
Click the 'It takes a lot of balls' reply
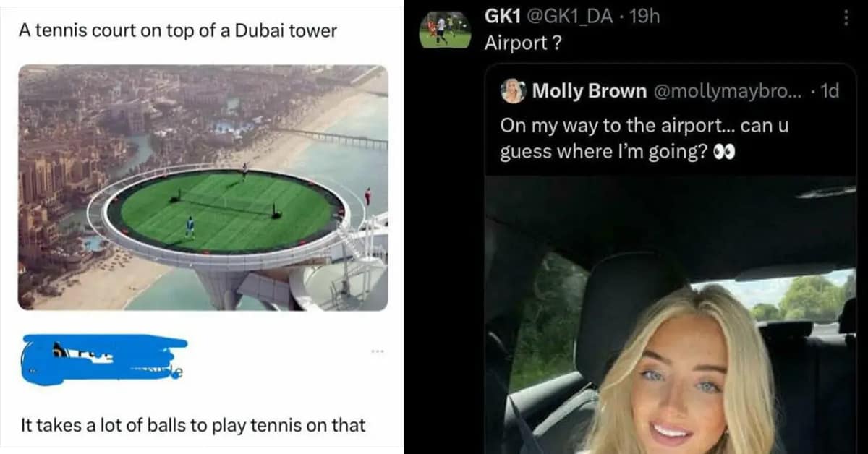(x=193, y=425)
